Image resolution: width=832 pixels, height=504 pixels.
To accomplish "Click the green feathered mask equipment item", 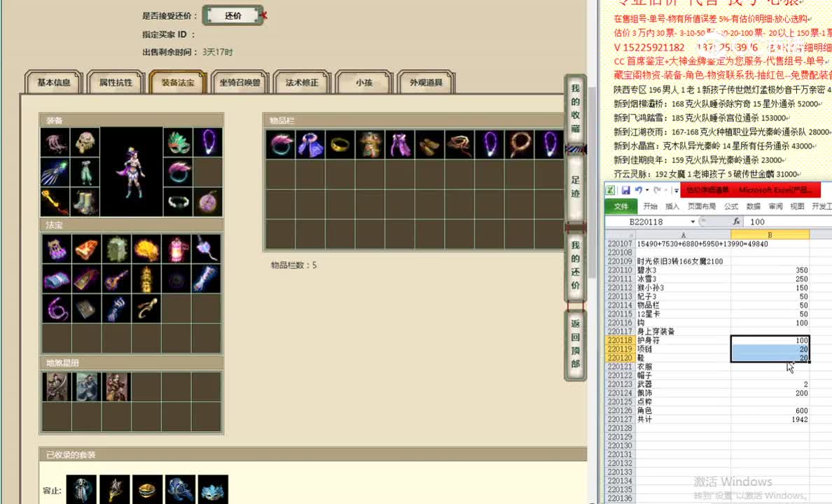I will (x=179, y=142).
